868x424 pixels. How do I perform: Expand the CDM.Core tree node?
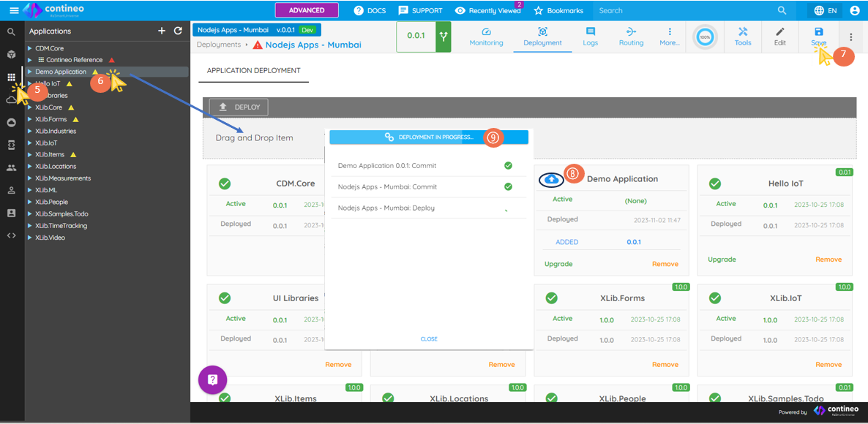click(x=30, y=48)
